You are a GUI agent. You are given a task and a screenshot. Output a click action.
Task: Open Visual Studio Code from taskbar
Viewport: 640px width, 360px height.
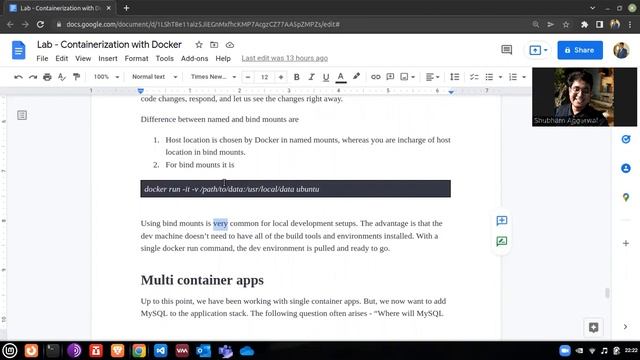coord(160,351)
